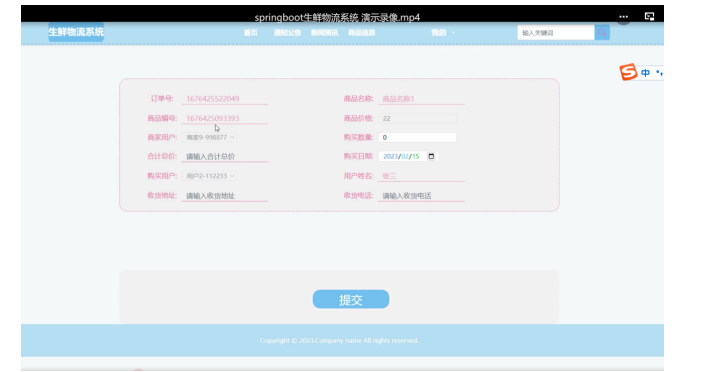Screen dimensions: 702x372
Task: Open the calendar picker icon in 购买日期
Action: click(x=431, y=156)
